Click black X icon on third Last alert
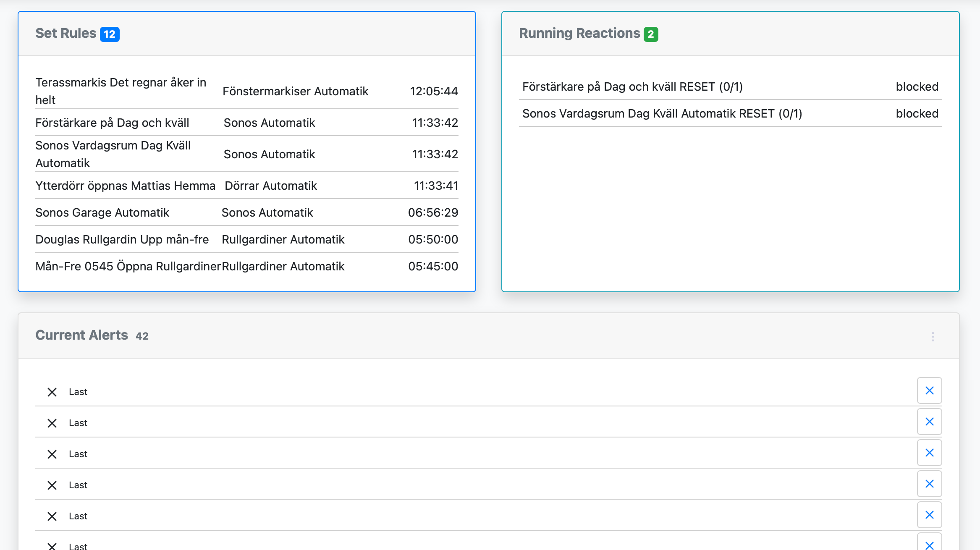The width and height of the screenshot is (980, 550). [52, 454]
